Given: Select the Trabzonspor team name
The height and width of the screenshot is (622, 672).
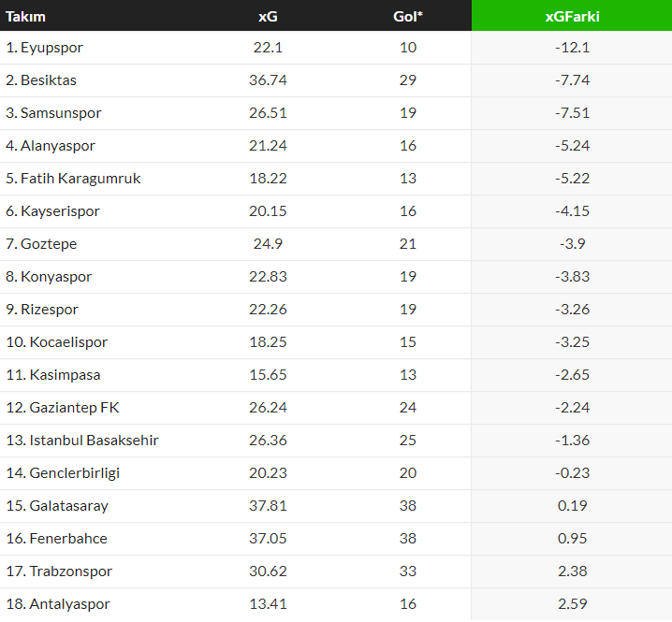Looking at the screenshot, I should [x=71, y=571].
